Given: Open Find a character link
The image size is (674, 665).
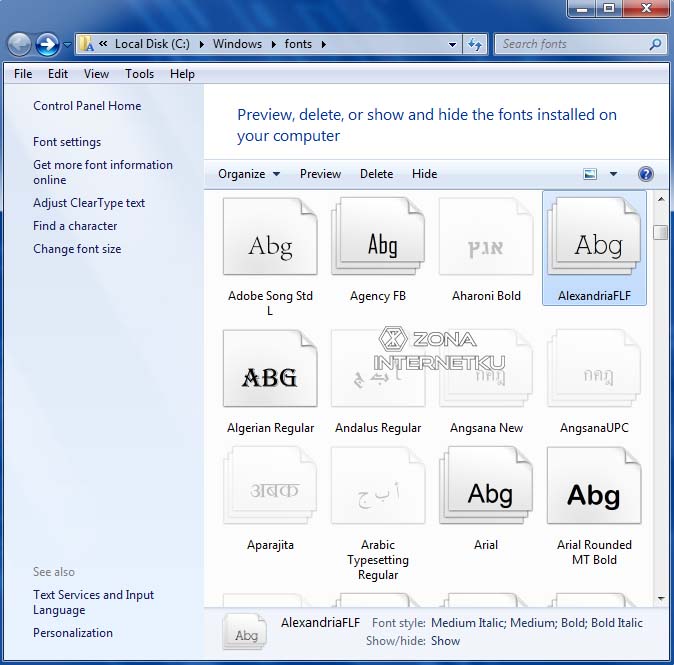Looking at the screenshot, I should pos(75,226).
